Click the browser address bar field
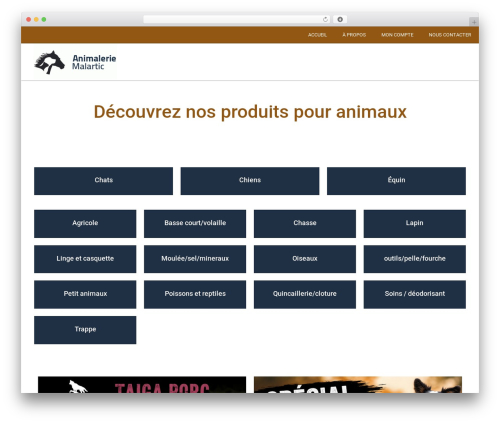 tap(237, 19)
